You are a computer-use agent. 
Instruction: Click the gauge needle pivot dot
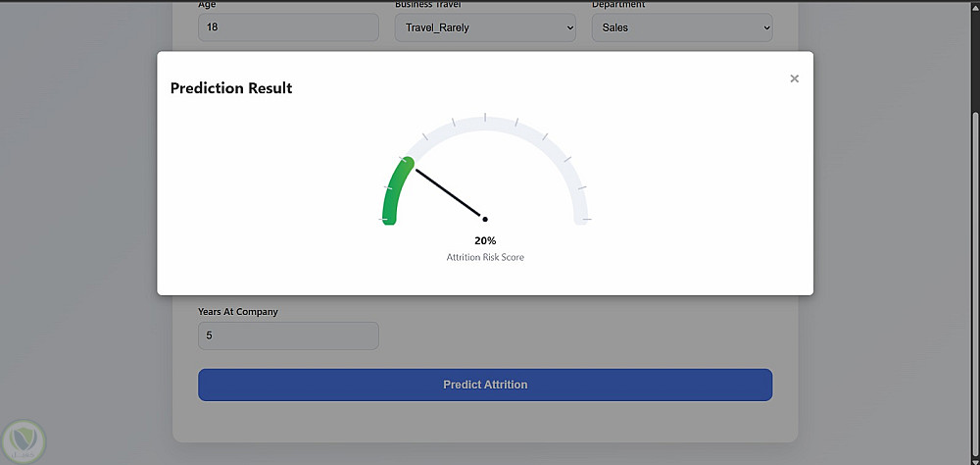coord(485,219)
